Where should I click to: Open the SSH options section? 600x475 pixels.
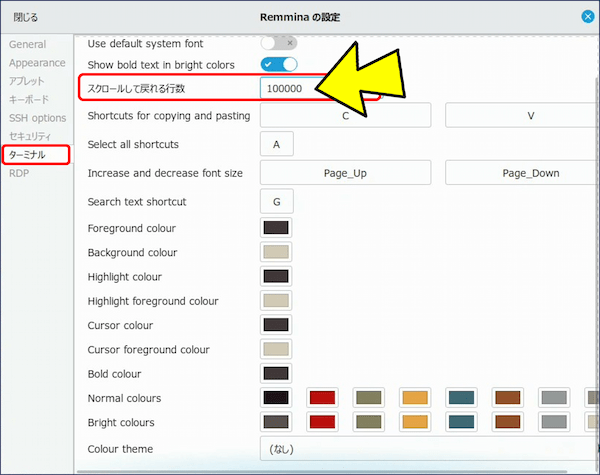[x=37, y=118]
